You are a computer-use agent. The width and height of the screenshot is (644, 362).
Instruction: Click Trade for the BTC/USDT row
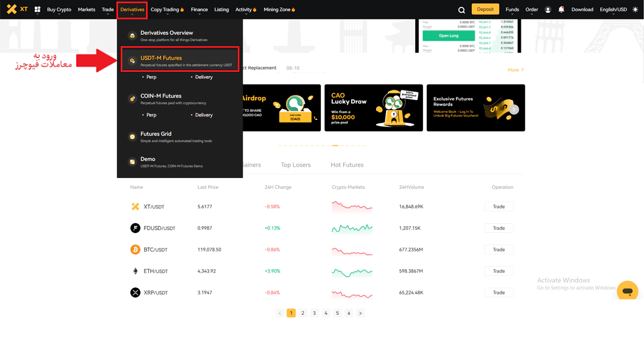[x=499, y=249]
